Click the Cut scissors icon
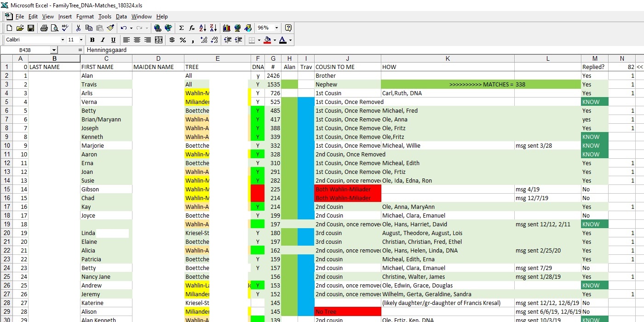The image size is (644, 322). tap(78, 28)
